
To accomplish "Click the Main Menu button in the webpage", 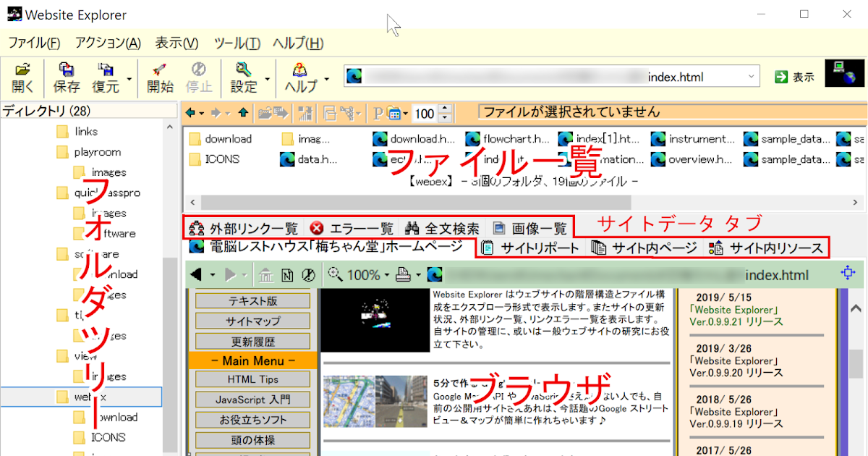I will click(x=252, y=360).
